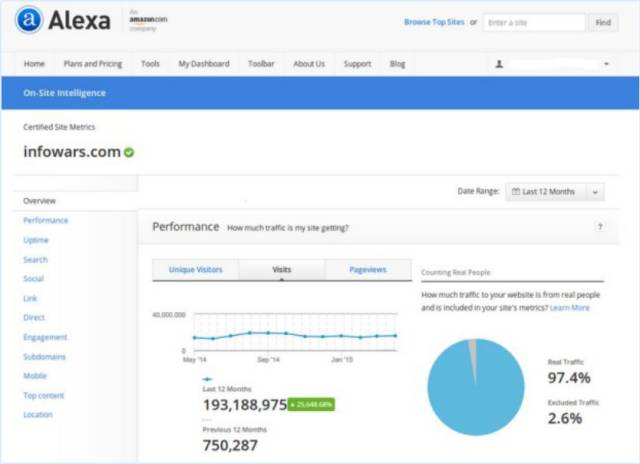Click the 750,287 previous visits value
The width and height of the screenshot is (640, 464).
(x=230, y=445)
